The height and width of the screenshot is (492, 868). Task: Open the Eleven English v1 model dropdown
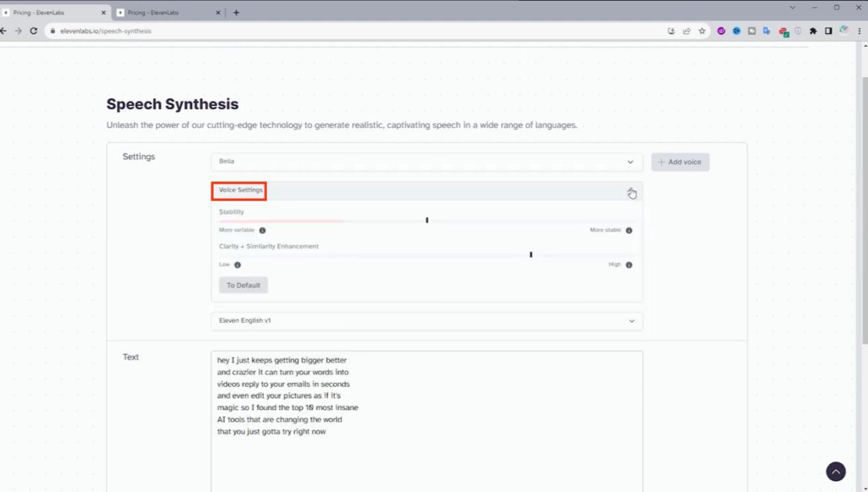coord(426,321)
